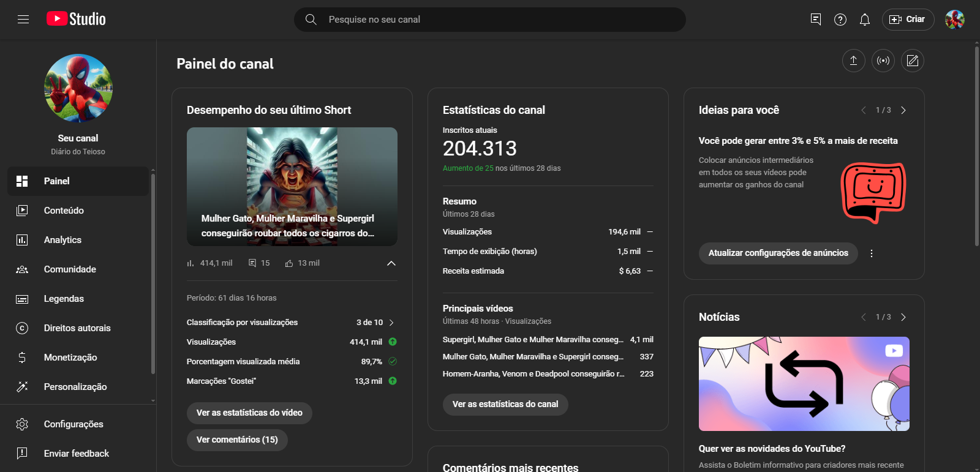The width and height of the screenshot is (980, 472).
Task: Open the Analytics menu item
Action: [x=78, y=240]
